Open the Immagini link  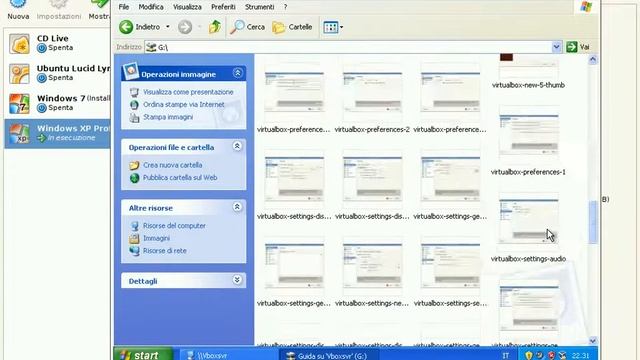click(156, 238)
